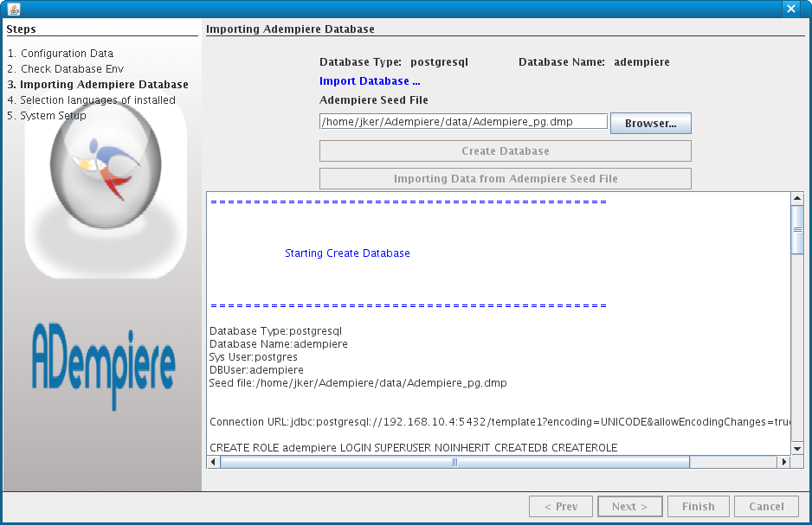Click the Create Database button
The height and width of the screenshot is (525, 812).
pyautogui.click(x=505, y=151)
